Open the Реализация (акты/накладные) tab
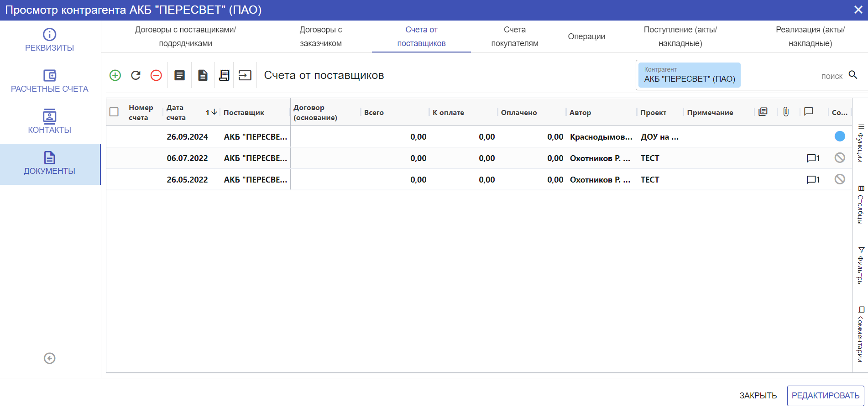Viewport: 868px width, 413px height. click(x=810, y=37)
